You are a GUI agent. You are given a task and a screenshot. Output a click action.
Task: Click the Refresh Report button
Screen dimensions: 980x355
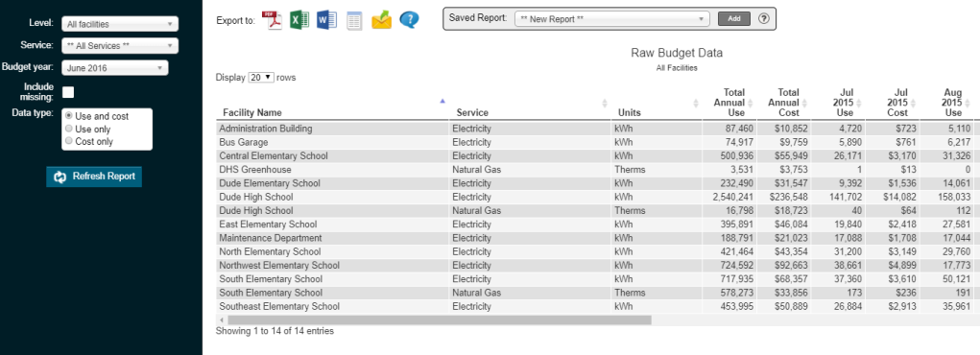[94, 177]
